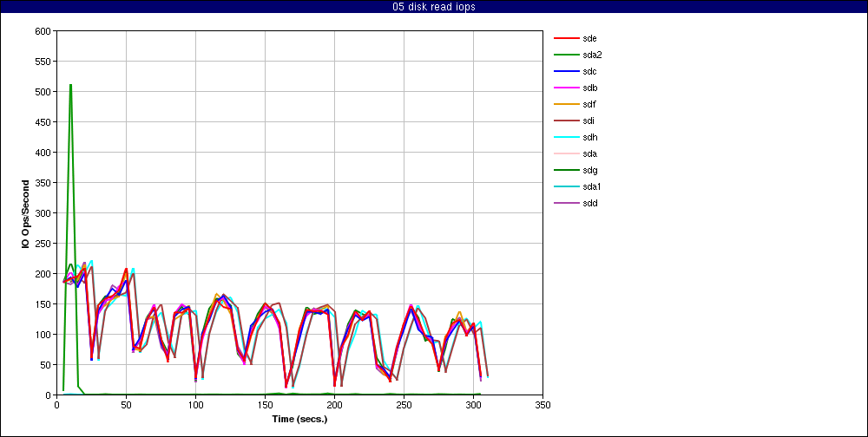Click the 350 x-axis tick value
Image resolution: width=868 pixels, height=437 pixels.
[x=542, y=405]
